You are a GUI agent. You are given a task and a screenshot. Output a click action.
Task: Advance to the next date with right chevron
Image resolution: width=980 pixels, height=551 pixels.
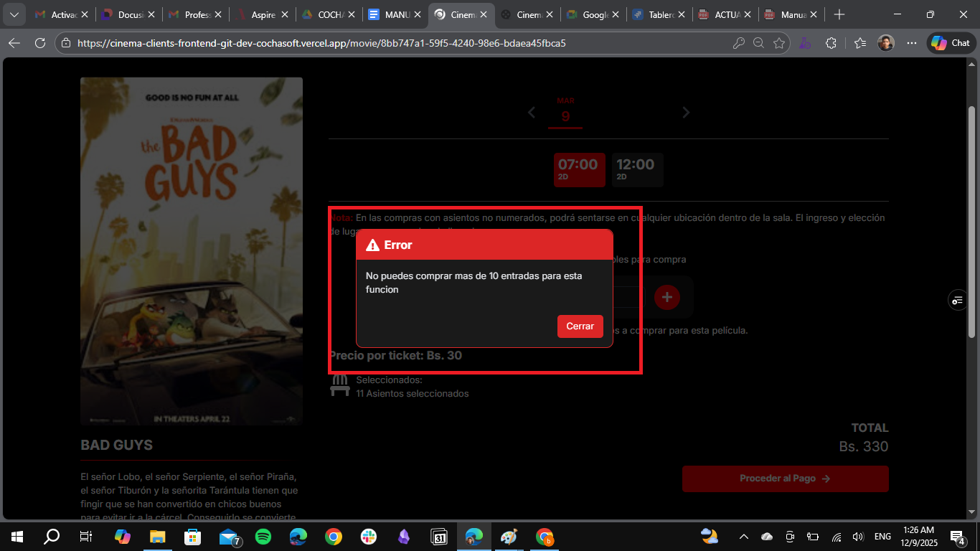[686, 112]
